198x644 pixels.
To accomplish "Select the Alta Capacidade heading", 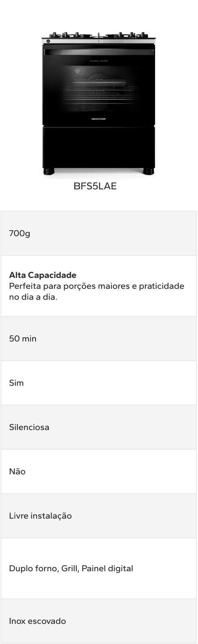I will coord(43,275).
